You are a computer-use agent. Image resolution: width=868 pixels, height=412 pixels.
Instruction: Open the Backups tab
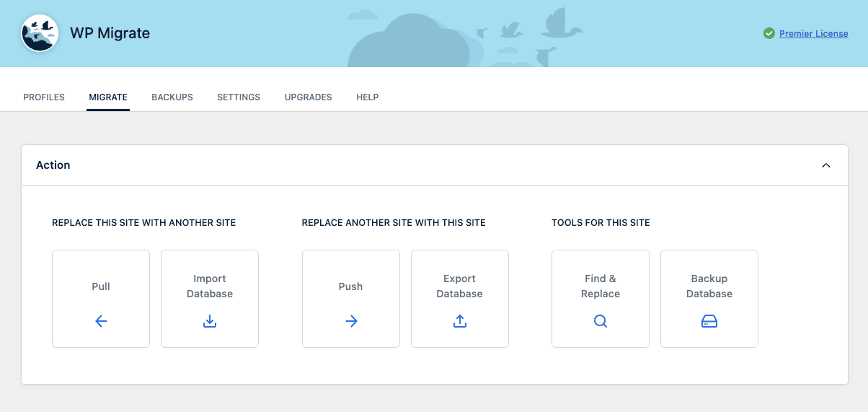click(x=172, y=97)
